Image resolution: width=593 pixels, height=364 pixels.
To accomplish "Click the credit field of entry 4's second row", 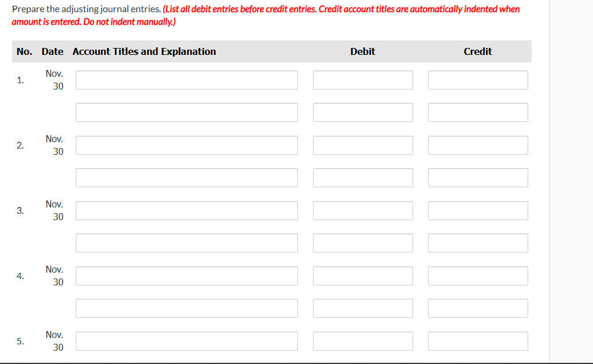I will click(477, 308).
